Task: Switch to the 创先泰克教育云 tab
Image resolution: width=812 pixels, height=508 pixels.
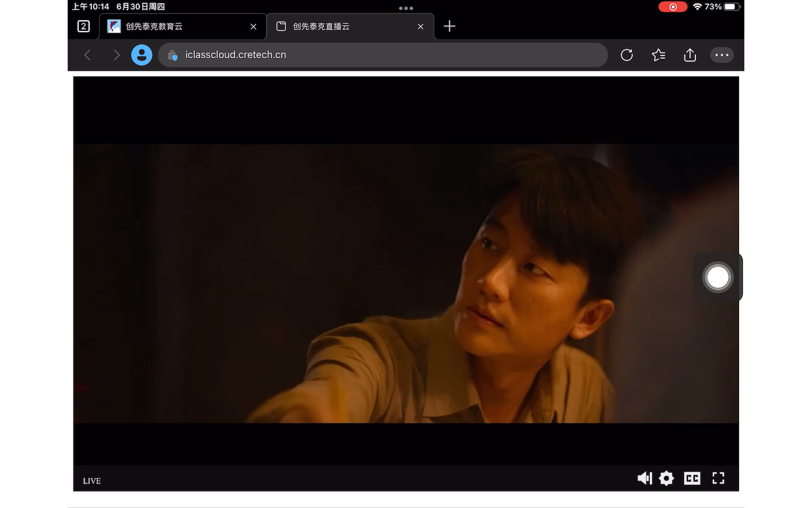Action: tap(182, 26)
